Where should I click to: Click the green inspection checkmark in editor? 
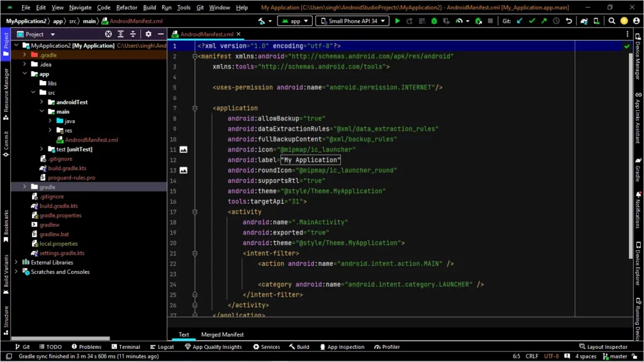(627, 47)
